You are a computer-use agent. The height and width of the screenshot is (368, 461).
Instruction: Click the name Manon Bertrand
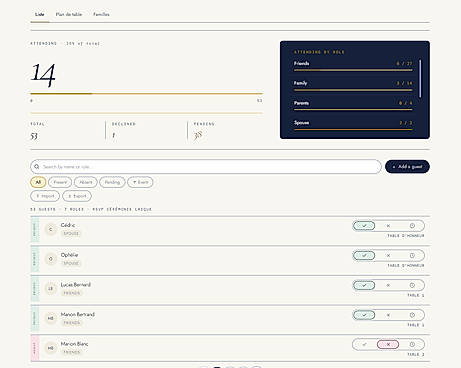coord(78,314)
